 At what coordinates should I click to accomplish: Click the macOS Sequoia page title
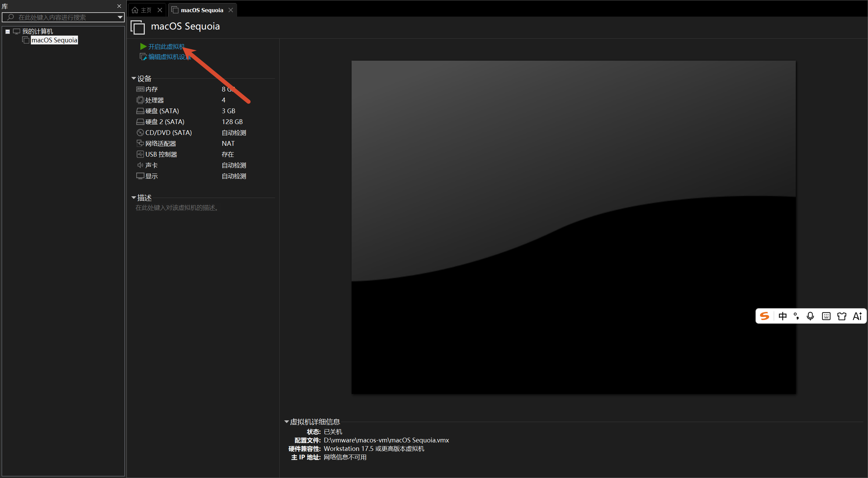(x=185, y=26)
